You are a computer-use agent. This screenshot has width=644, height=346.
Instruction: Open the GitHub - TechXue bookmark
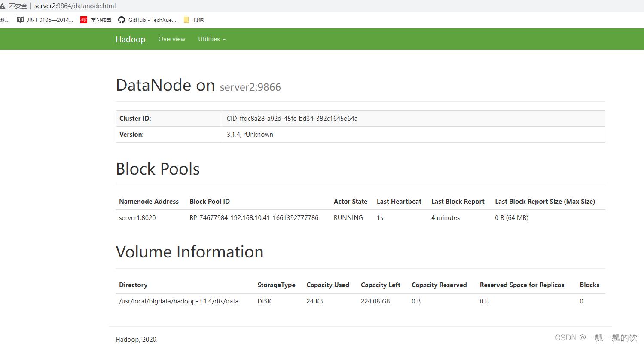(x=147, y=20)
